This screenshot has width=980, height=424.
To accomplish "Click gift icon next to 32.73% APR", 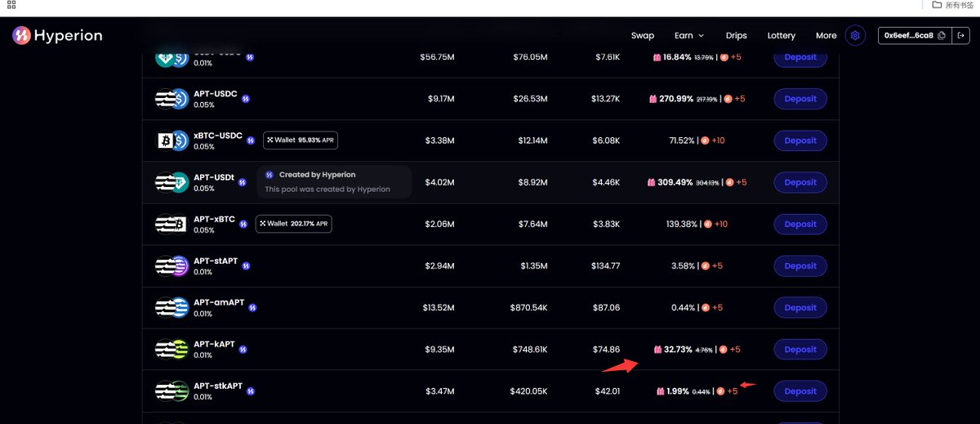I will click(657, 350).
